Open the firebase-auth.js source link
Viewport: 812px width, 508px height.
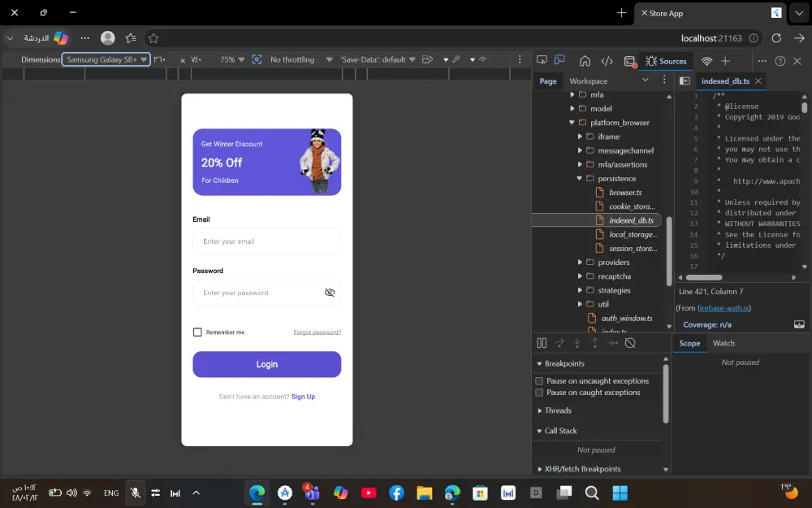click(723, 308)
